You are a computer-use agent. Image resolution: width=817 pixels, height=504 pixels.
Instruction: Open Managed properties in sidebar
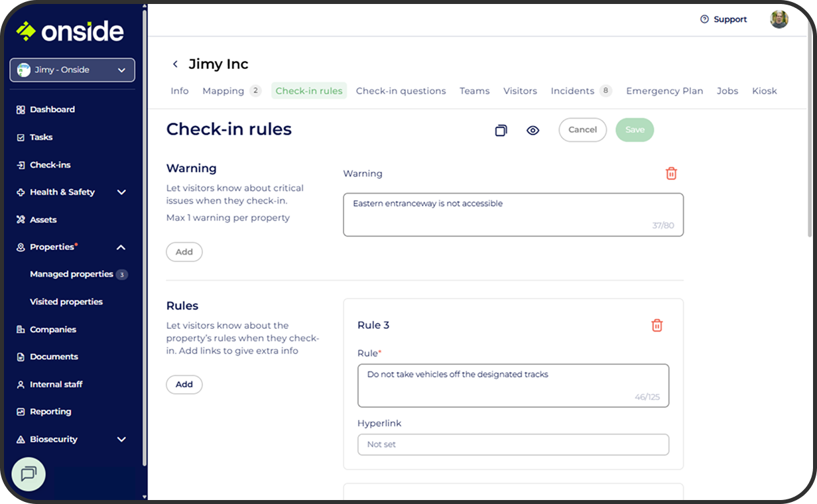[x=72, y=275]
